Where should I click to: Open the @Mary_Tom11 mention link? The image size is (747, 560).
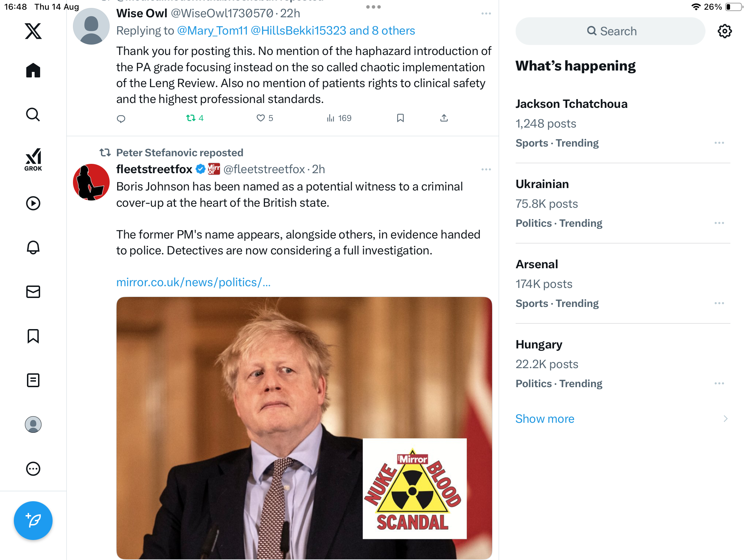212,31
